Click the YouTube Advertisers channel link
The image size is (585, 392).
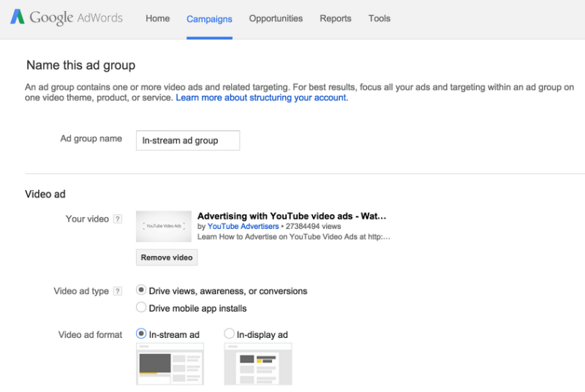(243, 227)
